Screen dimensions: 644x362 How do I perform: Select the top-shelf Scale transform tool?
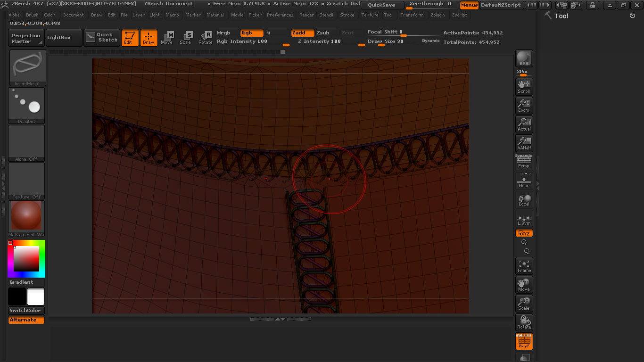point(186,38)
